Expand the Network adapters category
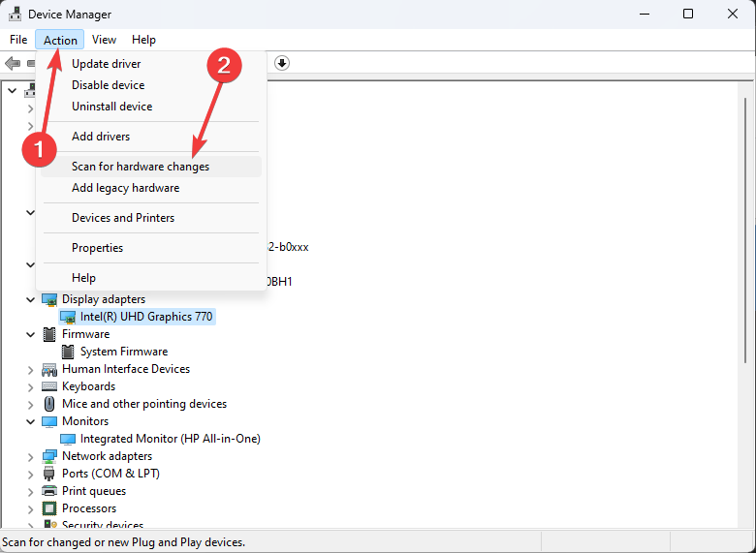Image resolution: width=756 pixels, height=553 pixels. 30,457
